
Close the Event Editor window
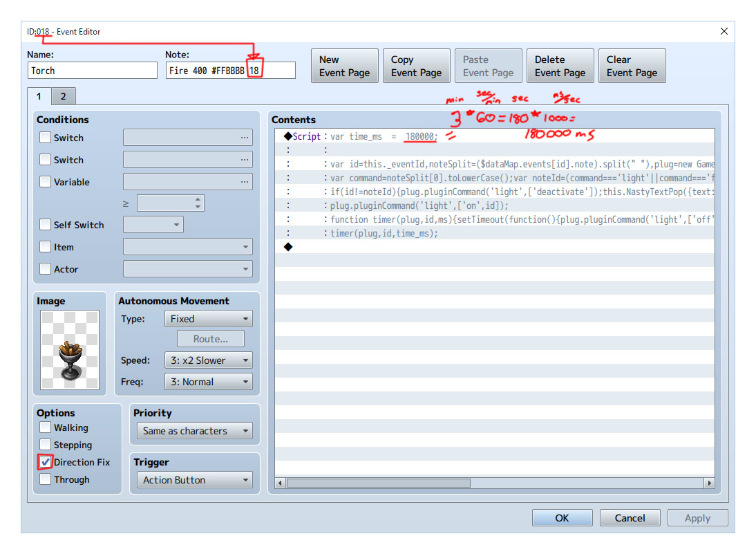pyautogui.click(x=724, y=31)
